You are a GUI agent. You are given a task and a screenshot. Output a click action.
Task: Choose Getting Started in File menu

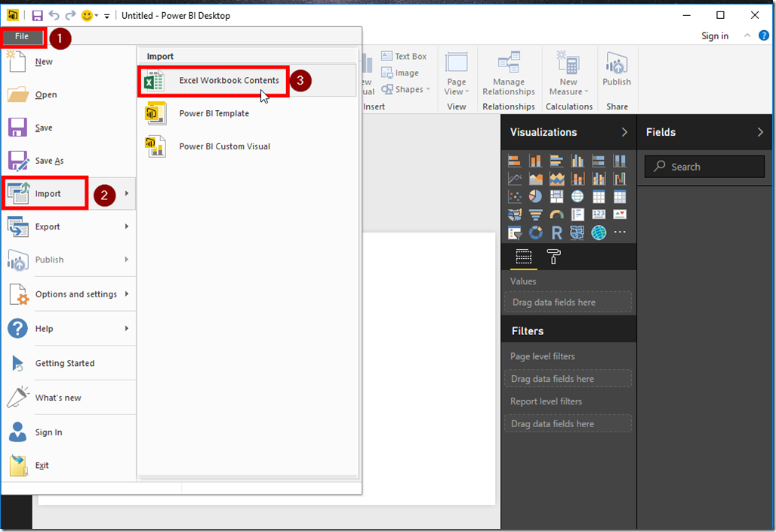point(68,363)
